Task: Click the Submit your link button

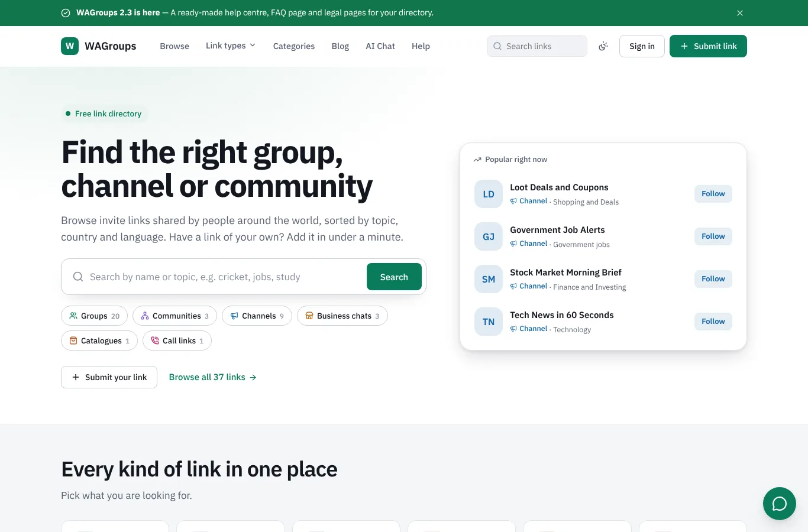Action: [x=109, y=377]
